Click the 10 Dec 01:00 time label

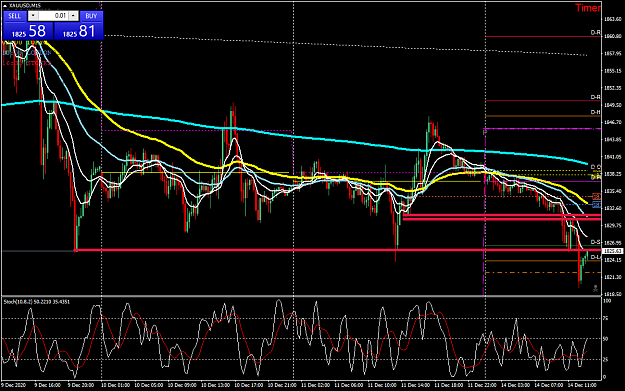(x=115, y=385)
